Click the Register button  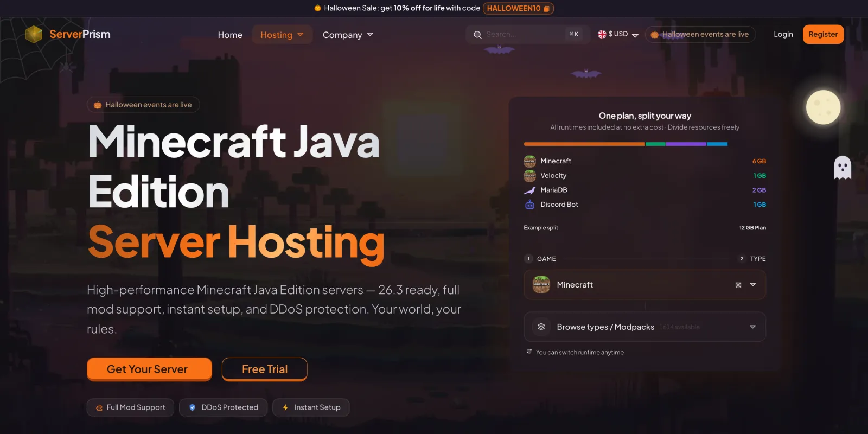click(823, 34)
